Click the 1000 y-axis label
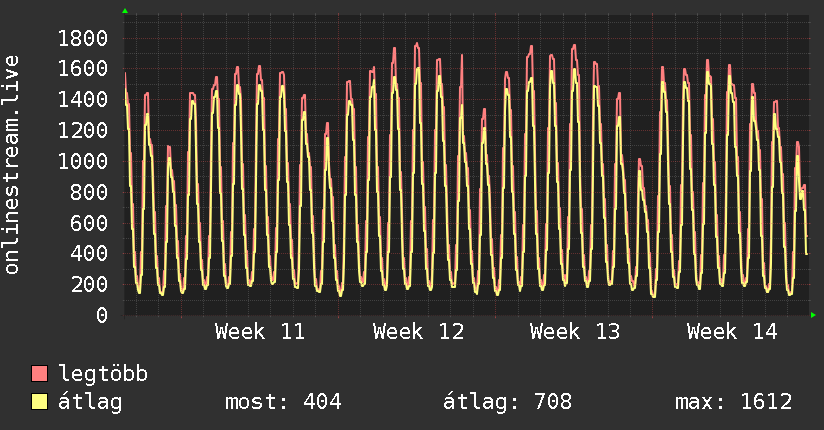824x430 pixels. (x=83, y=161)
